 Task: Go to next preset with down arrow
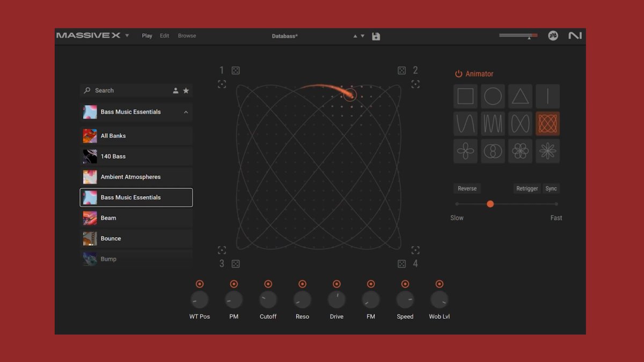point(363,36)
